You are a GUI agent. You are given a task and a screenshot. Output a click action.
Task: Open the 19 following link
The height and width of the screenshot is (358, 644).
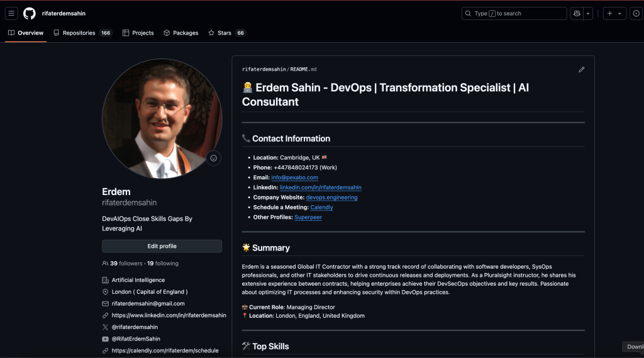pos(163,264)
